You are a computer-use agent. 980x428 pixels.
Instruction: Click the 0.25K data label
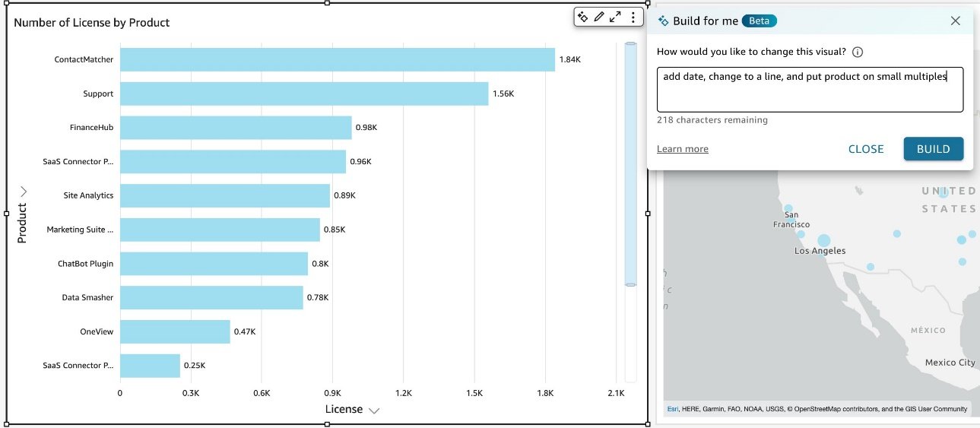(195, 366)
